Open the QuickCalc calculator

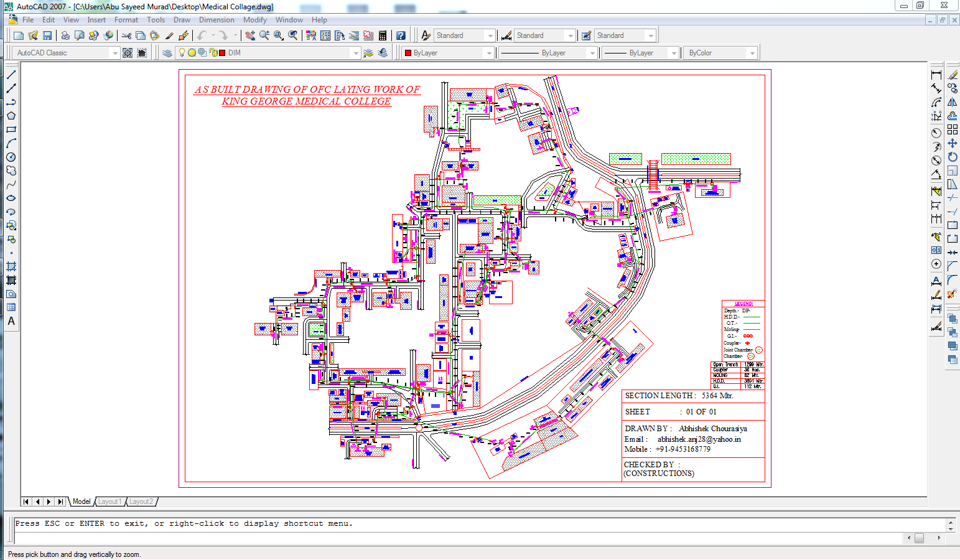(383, 35)
